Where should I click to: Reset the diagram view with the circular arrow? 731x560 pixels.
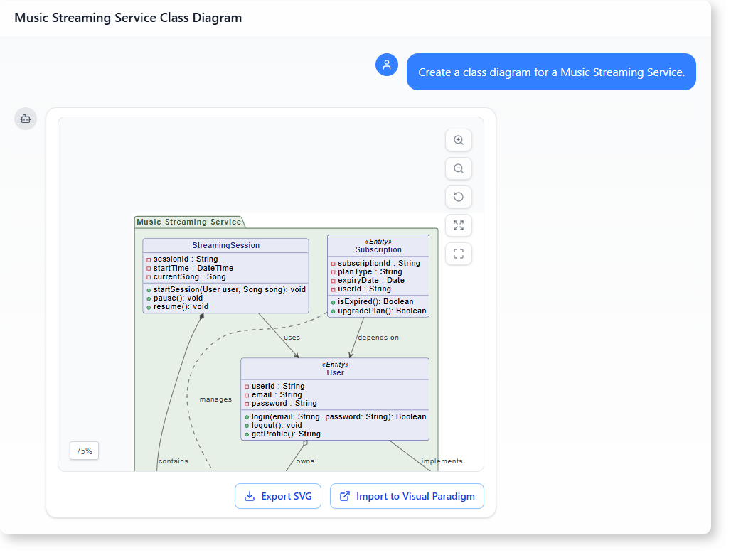point(459,197)
